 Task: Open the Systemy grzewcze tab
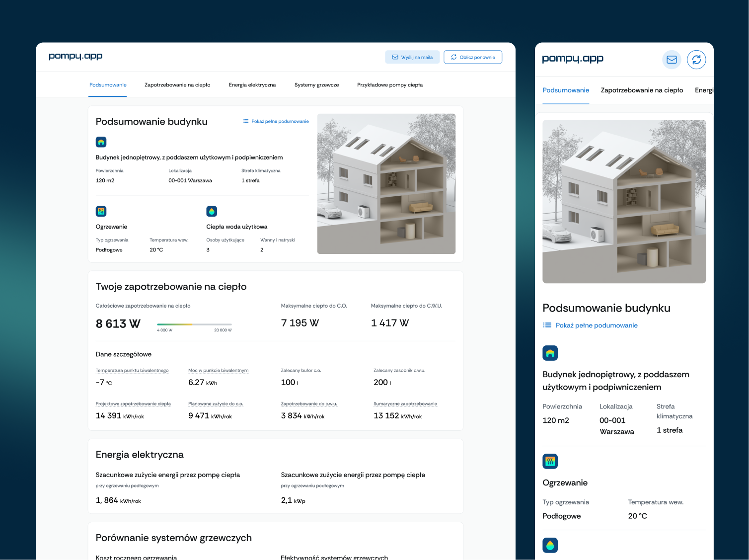click(x=316, y=85)
